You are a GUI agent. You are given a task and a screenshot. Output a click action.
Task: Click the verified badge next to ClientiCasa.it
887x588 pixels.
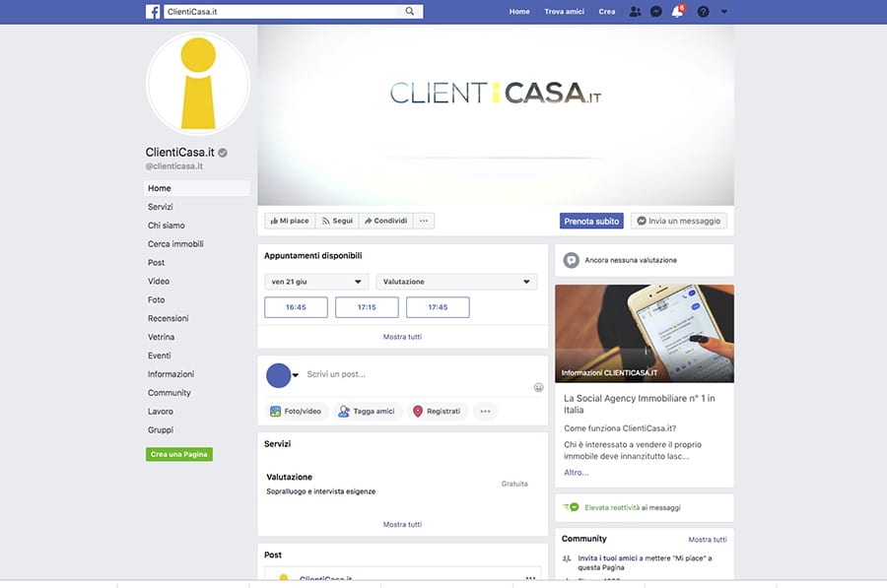point(223,153)
